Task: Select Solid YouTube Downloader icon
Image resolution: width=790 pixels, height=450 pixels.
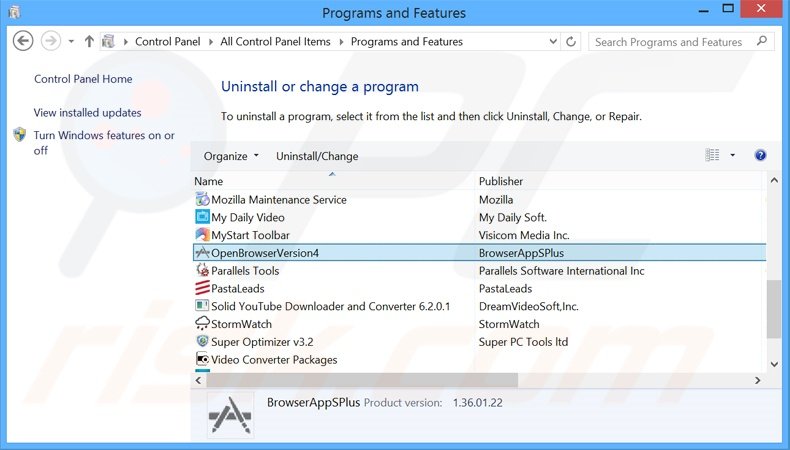Action: coord(202,305)
